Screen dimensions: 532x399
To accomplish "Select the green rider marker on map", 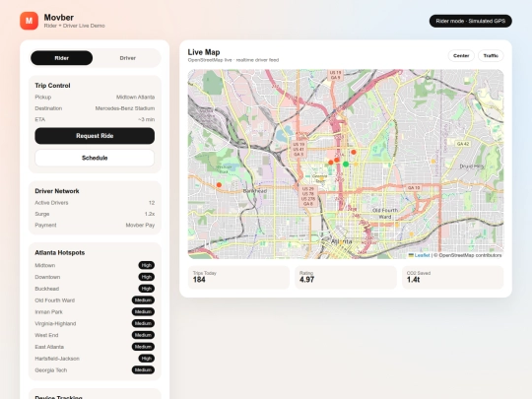I will point(346,165).
